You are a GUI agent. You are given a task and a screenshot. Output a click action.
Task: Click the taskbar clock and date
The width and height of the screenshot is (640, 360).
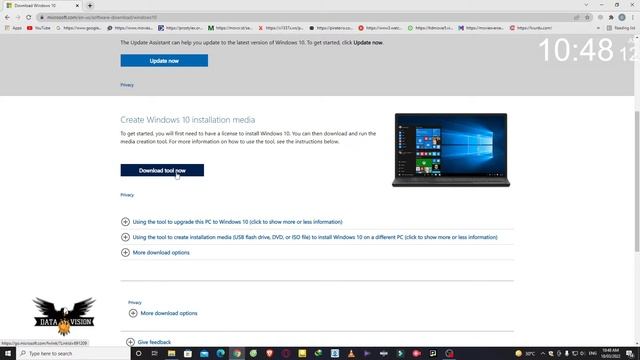coord(611,353)
